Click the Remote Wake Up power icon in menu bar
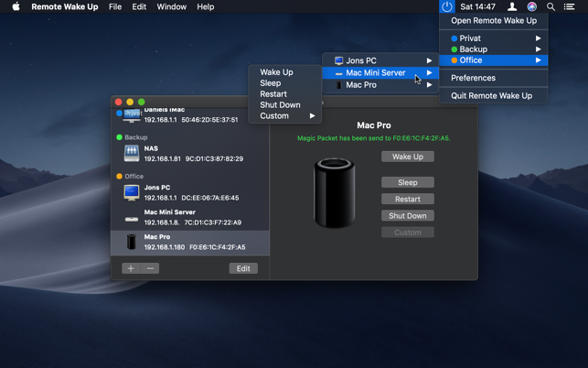 pos(446,7)
